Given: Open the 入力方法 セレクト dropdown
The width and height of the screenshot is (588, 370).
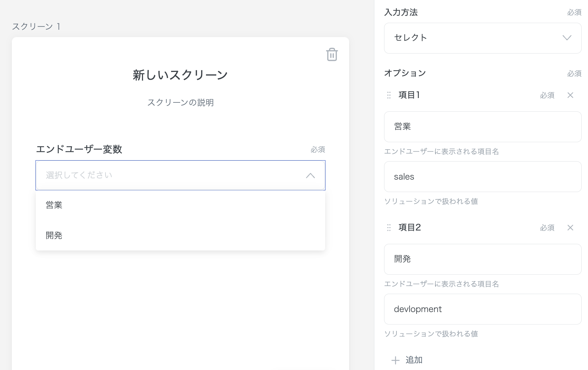Looking at the screenshot, I should [482, 38].
